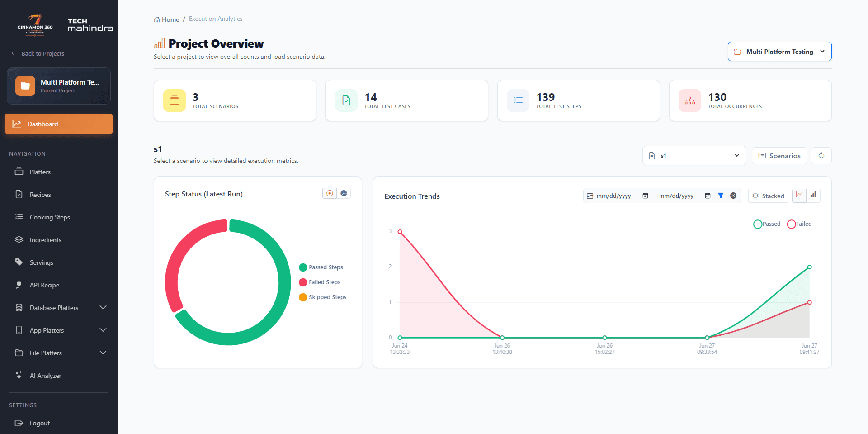Click the AI Analyzer sparkle icon
Viewport: 868px width, 434px height.
[x=19, y=375]
